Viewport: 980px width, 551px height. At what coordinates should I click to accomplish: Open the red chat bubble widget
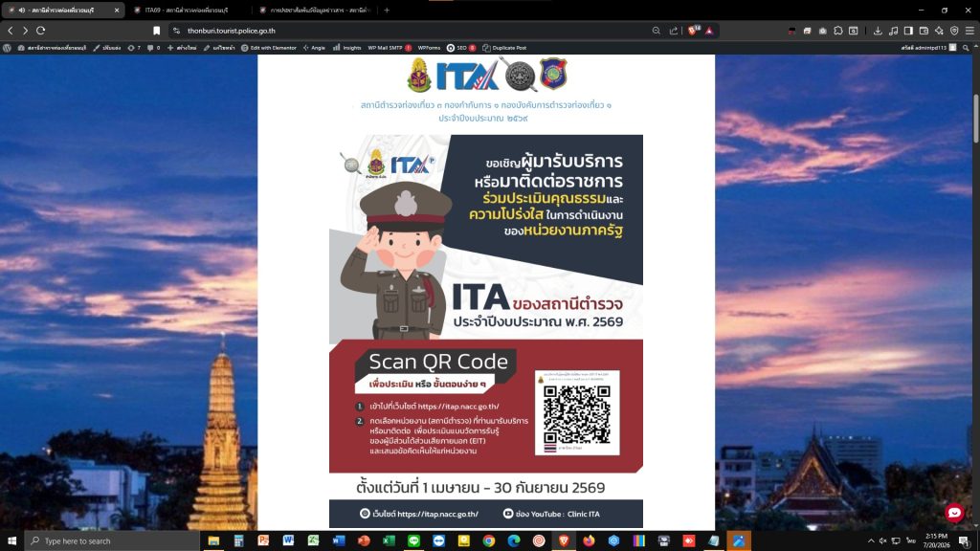coord(954,513)
